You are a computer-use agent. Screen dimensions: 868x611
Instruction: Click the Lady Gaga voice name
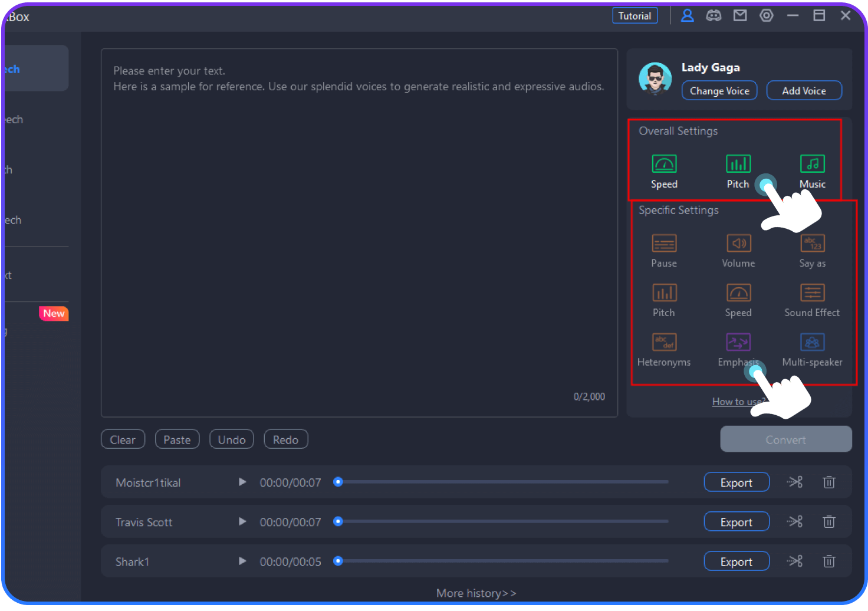[711, 67]
